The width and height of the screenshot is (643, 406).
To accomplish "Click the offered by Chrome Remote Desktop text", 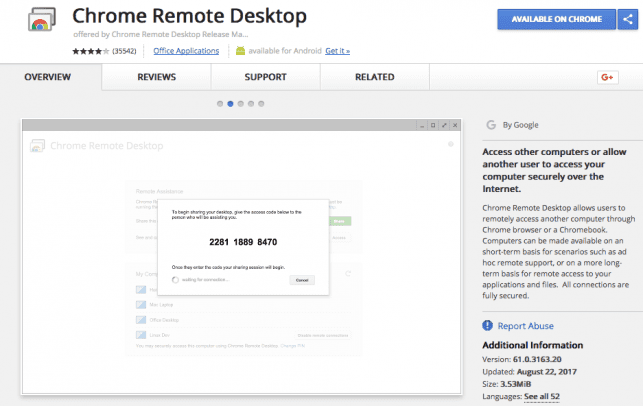I will click(161, 34).
